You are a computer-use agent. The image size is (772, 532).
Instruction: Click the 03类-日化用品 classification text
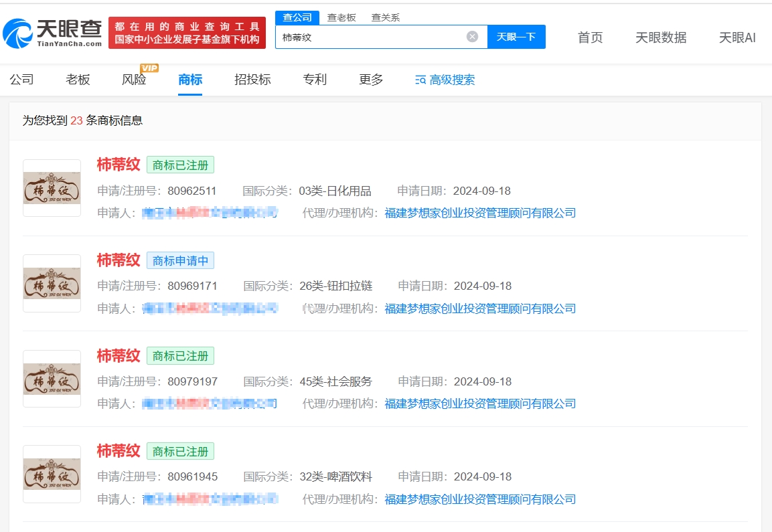coord(335,191)
